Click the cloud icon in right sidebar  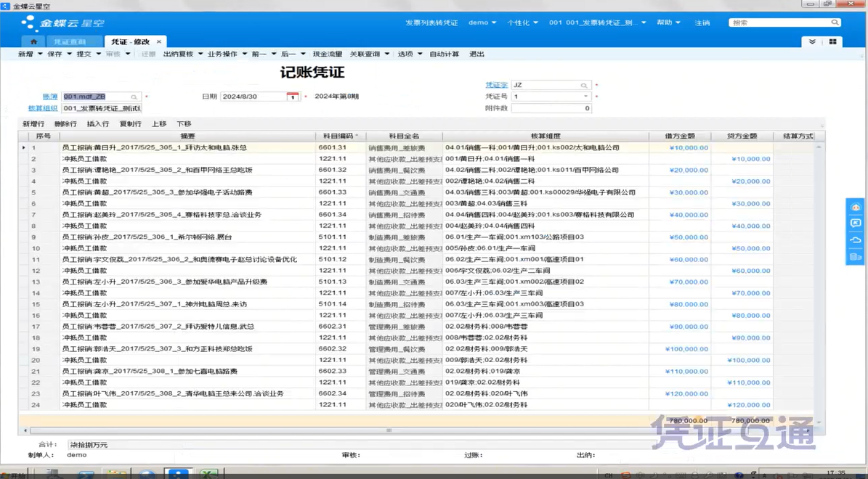tap(856, 240)
